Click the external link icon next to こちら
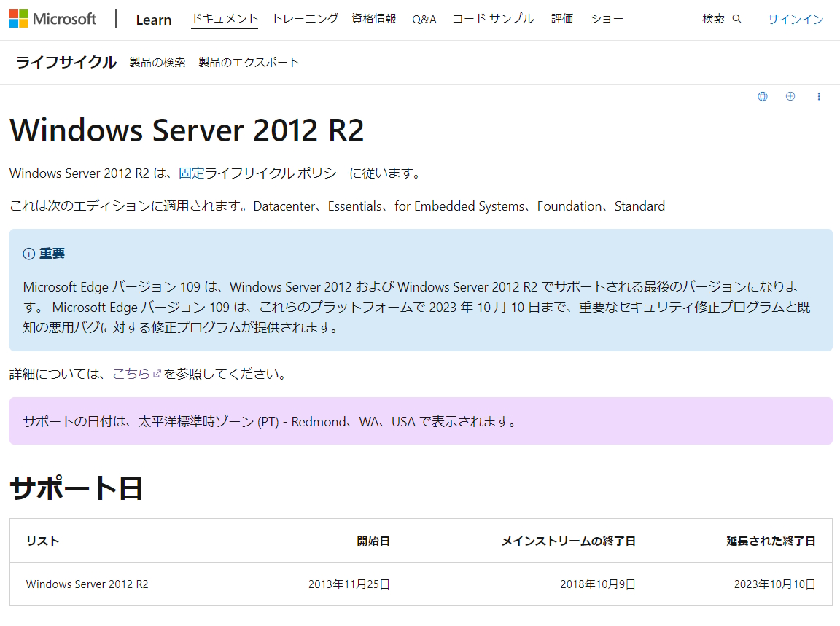This screenshot has height=626, width=840. pyautogui.click(x=157, y=374)
